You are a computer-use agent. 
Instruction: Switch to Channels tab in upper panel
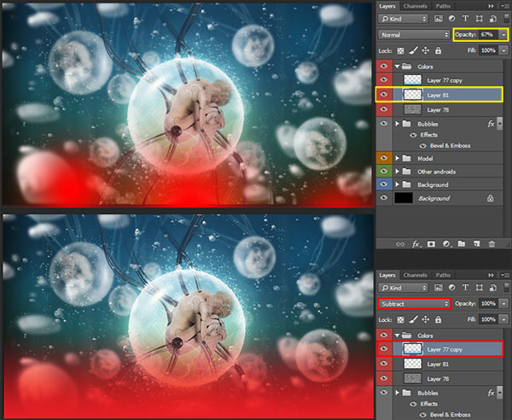[415, 6]
